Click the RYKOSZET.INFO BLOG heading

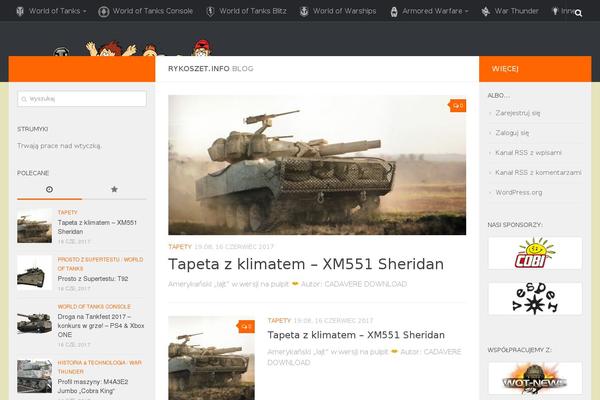pyautogui.click(x=210, y=69)
